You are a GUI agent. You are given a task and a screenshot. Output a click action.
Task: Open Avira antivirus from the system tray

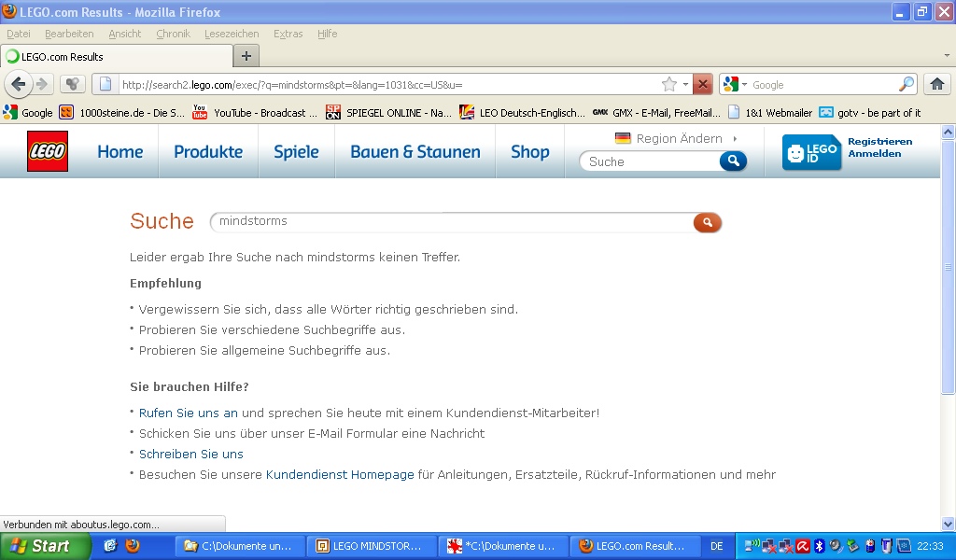coord(801,545)
